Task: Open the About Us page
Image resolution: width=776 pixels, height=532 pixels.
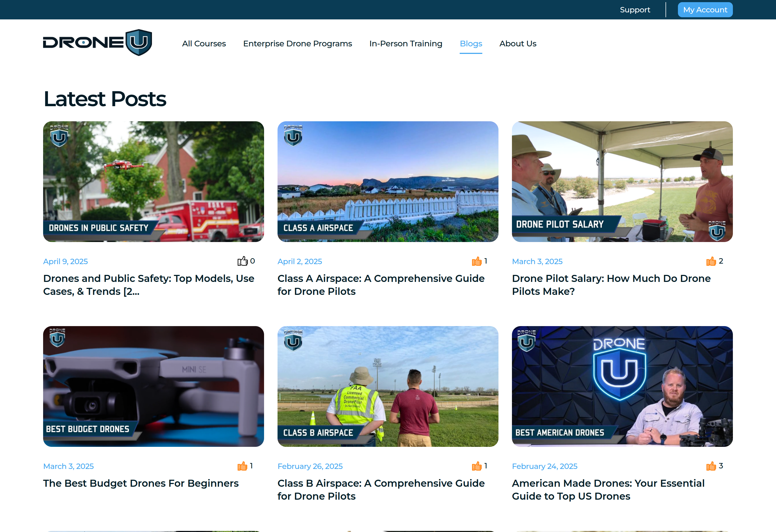Action: pyautogui.click(x=518, y=44)
